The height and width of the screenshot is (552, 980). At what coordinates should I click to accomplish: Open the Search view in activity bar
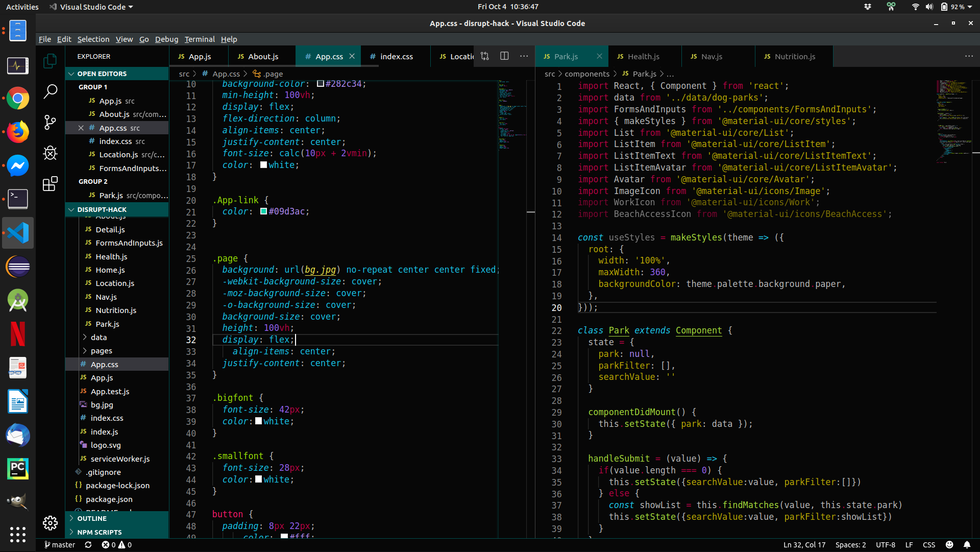(x=50, y=91)
